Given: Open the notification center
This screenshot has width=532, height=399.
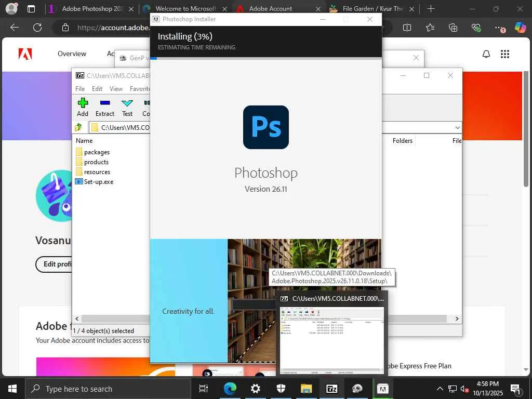Looking at the screenshot, I should click(516, 389).
